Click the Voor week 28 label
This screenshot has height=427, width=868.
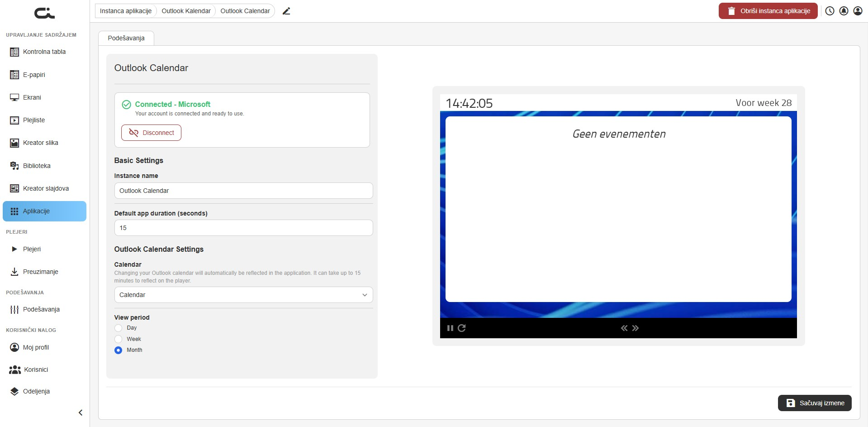coord(764,103)
